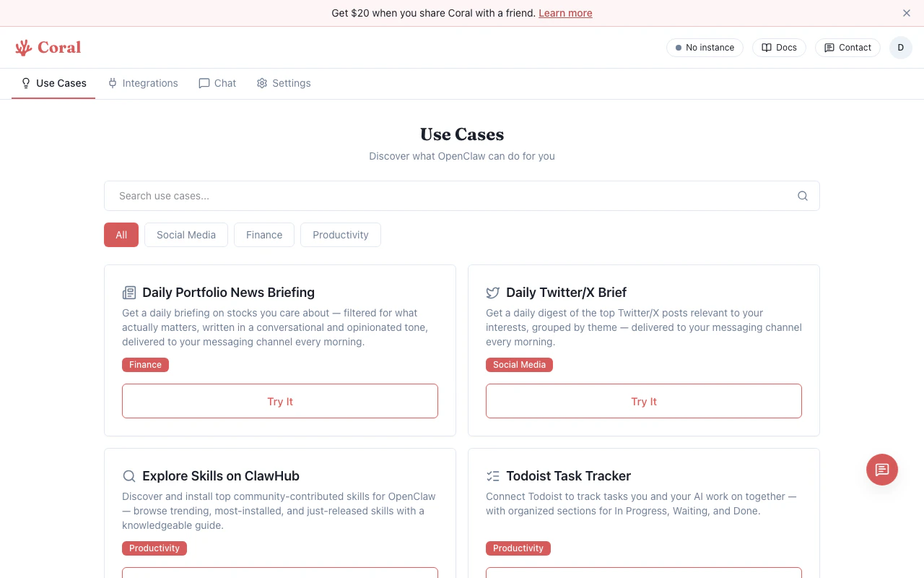Click the checklist icon on Todoist Task Tracker

[493, 475]
